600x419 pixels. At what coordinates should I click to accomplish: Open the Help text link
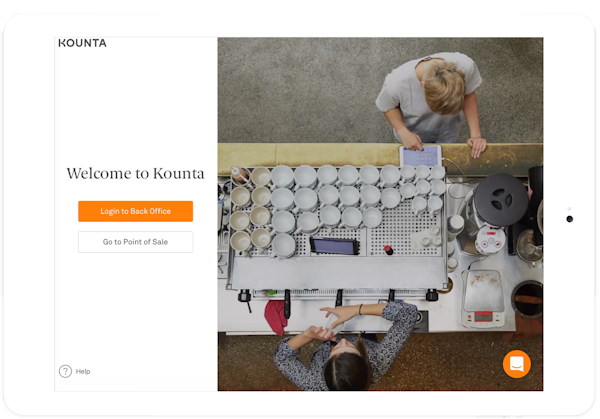[x=83, y=371]
